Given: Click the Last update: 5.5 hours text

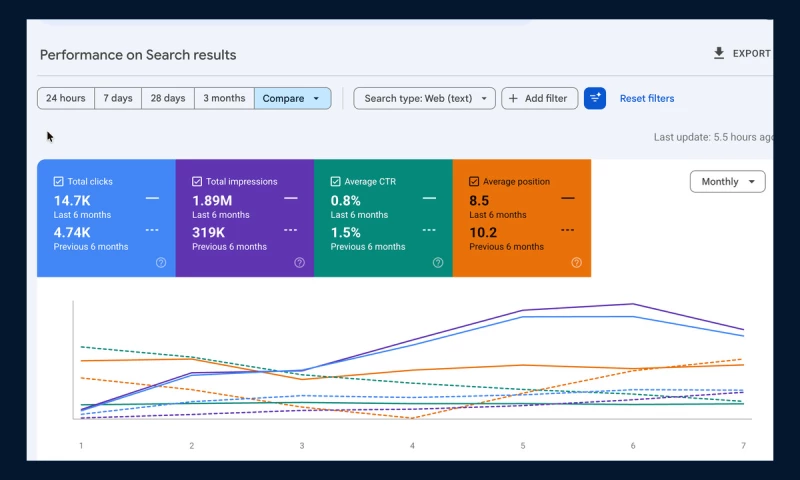Looking at the screenshot, I should click(713, 137).
